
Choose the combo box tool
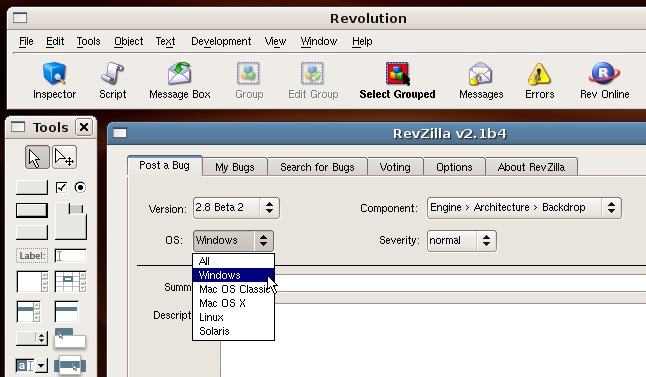[32, 365]
